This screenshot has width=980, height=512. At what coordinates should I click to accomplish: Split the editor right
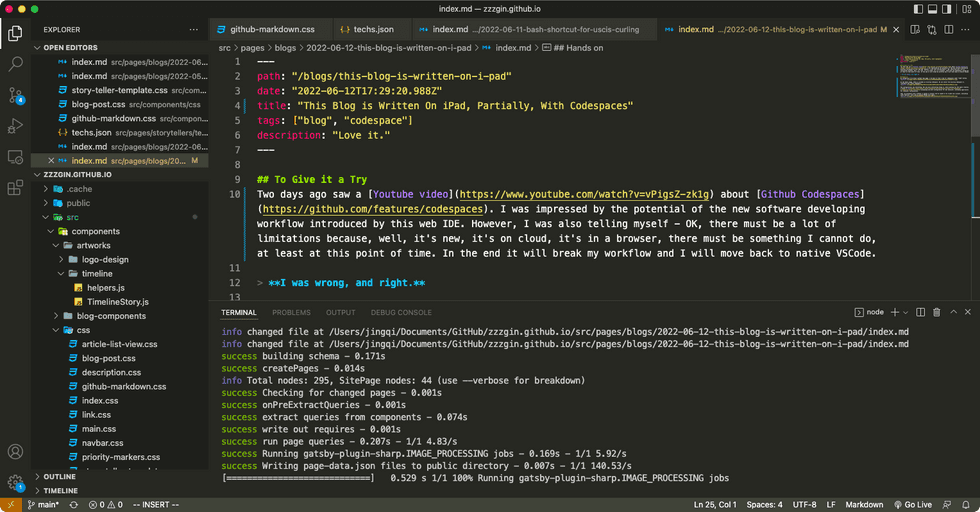(x=949, y=29)
